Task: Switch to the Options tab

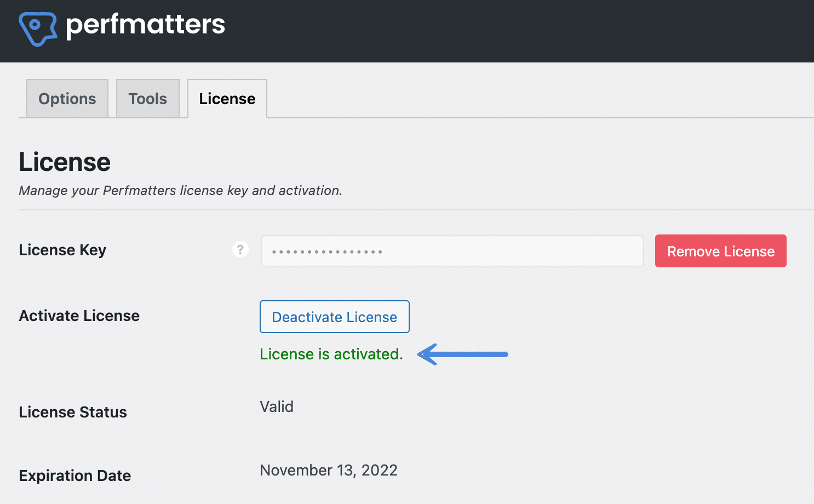Action: pos(67,99)
